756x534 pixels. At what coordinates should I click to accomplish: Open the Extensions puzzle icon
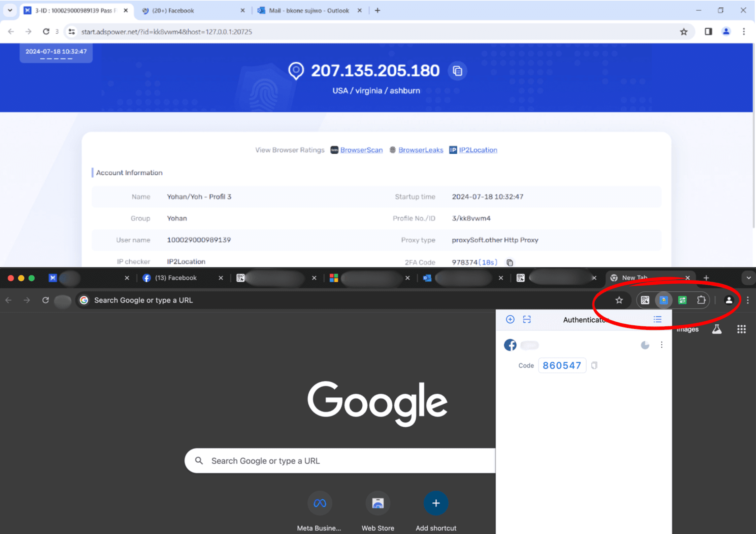coord(701,300)
